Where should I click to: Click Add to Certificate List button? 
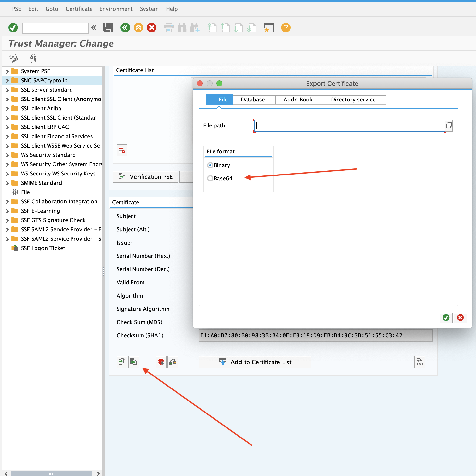coord(255,362)
